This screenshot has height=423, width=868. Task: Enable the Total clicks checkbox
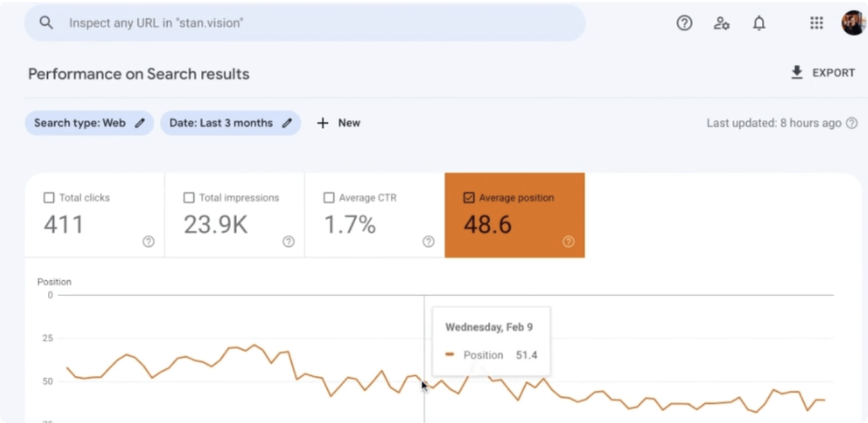[x=49, y=198]
